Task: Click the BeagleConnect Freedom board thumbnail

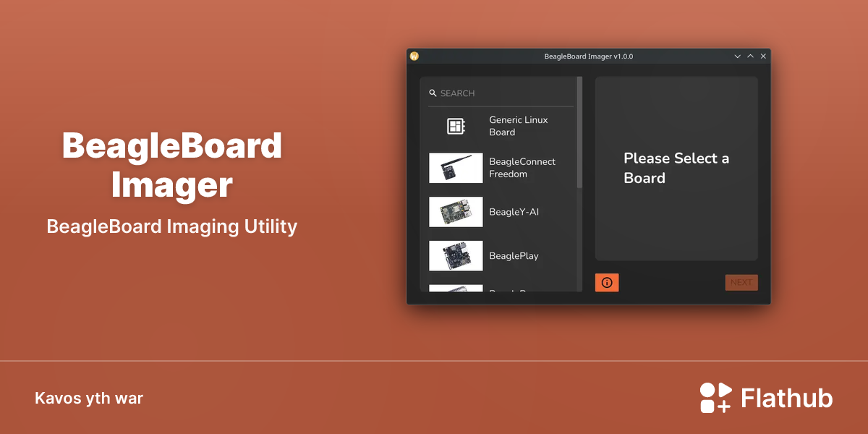Action: coord(456,169)
